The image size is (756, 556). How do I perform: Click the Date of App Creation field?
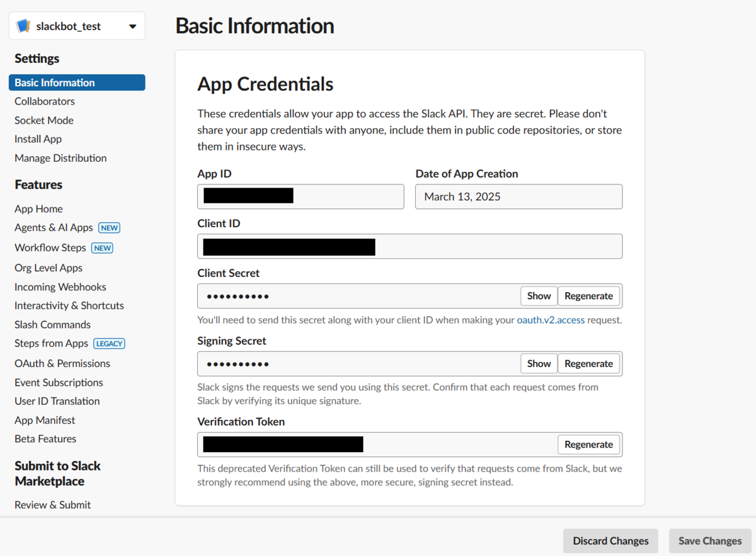click(518, 196)
